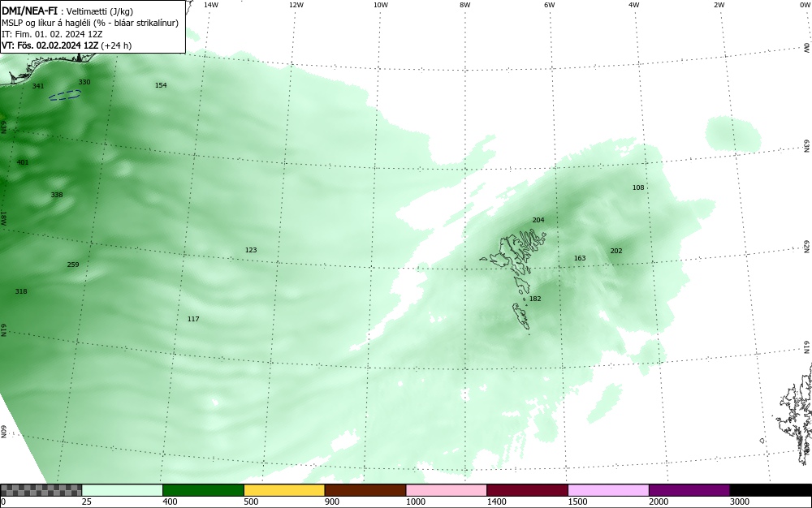Image resolution: width=812 pixels, height=508 pixels.
Task: Click the dark green 400–500 legend swatch
Action: point(203,490)
